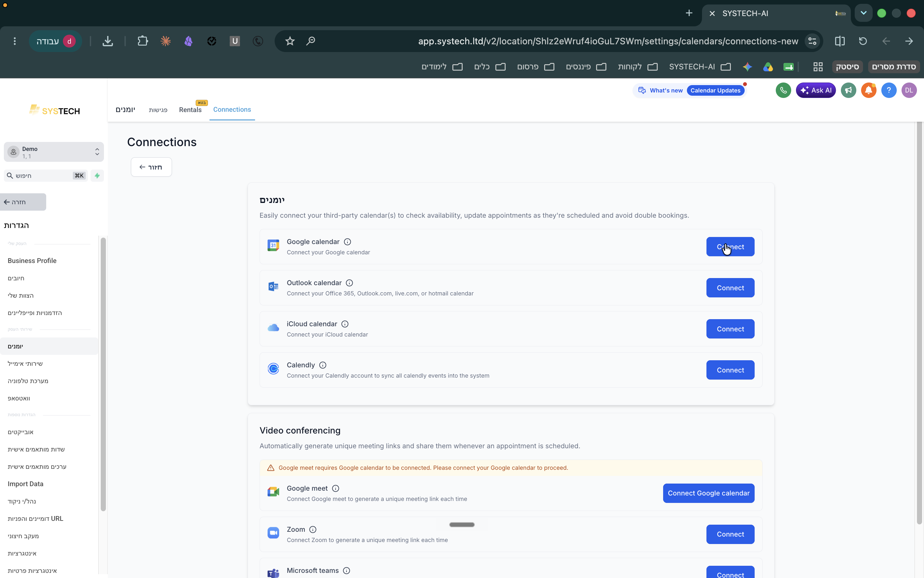The height and width of the screenshot is (578, 924).
Task: Open the browser three-dot menu
Action: pos(14,41)
